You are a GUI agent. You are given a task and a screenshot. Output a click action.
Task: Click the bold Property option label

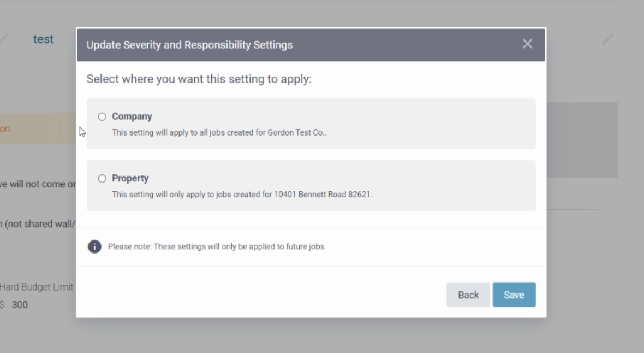click(130, 178)
